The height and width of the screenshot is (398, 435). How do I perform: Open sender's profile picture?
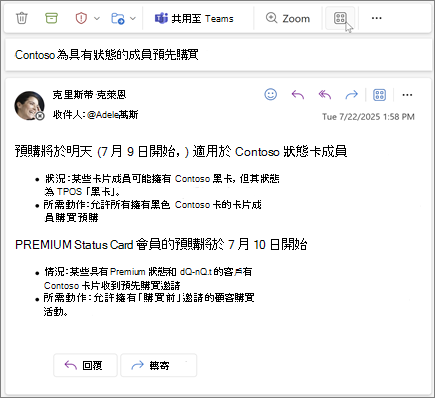click(29, 105)
